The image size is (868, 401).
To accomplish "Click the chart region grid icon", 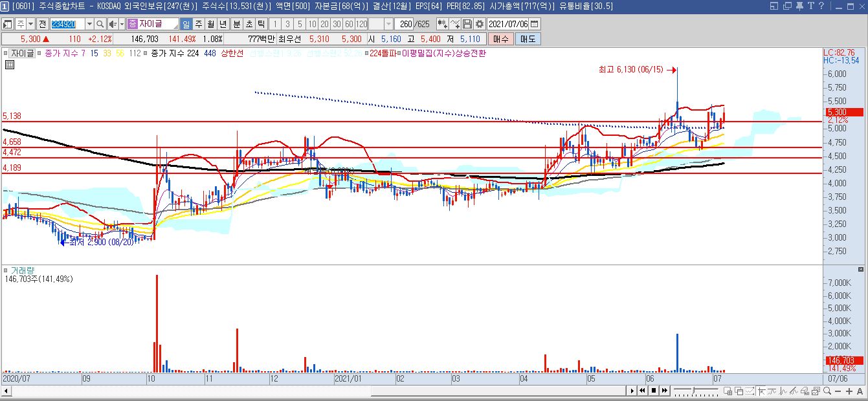I will [728, 391].
